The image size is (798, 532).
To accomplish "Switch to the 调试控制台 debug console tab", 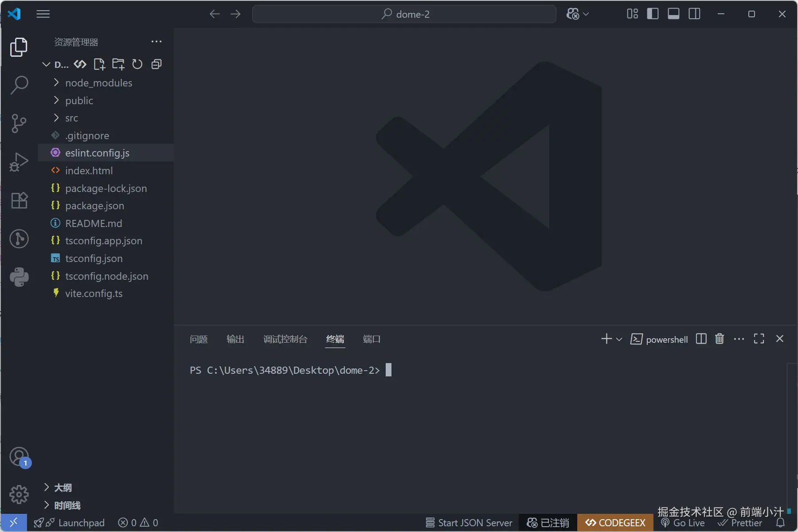I will click(x=286, y=340).
